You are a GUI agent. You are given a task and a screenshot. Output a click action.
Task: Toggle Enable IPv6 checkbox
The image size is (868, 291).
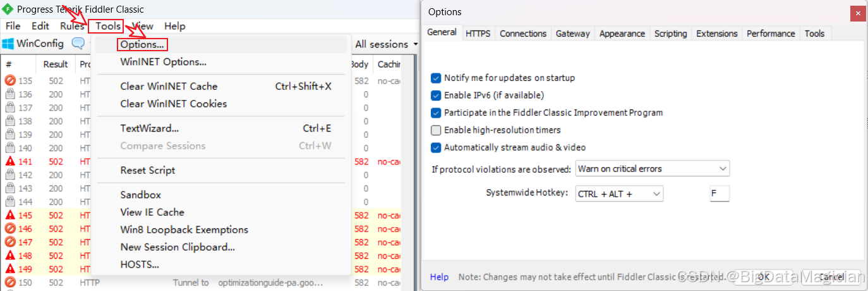point(436,96)
